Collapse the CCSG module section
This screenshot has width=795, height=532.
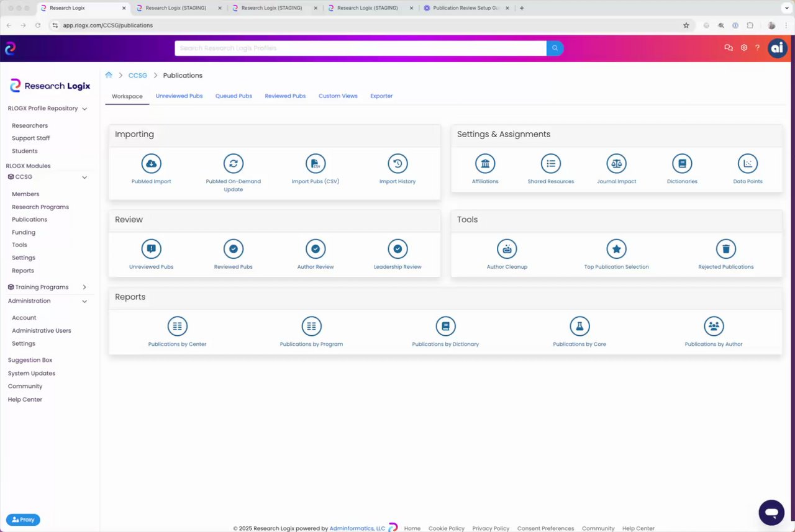point(84,177)
